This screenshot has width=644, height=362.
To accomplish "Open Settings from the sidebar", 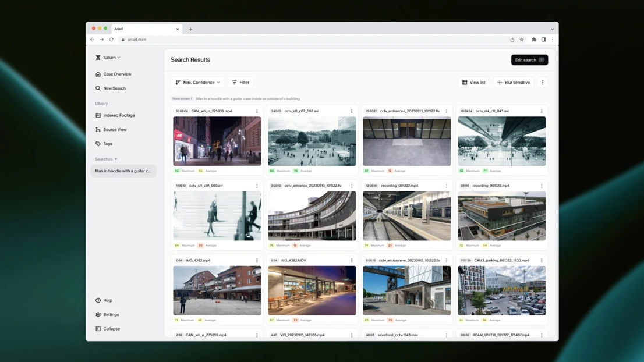I will 111,315.
